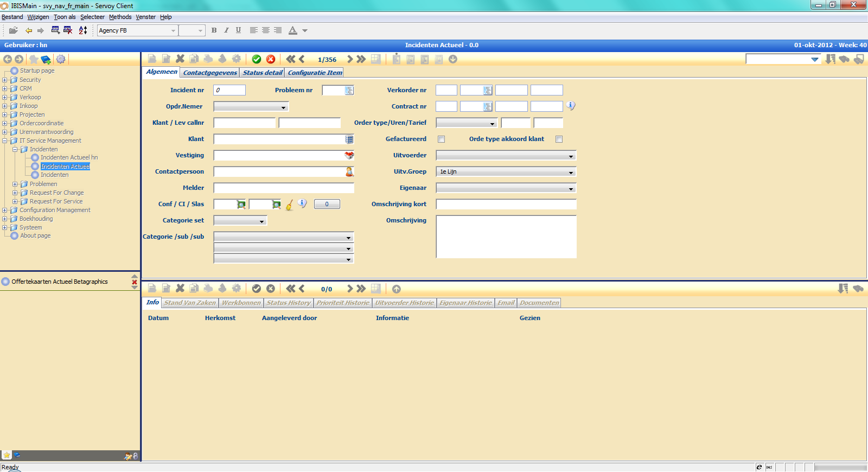Click the info icon next to Contract nr

point(571,106)
